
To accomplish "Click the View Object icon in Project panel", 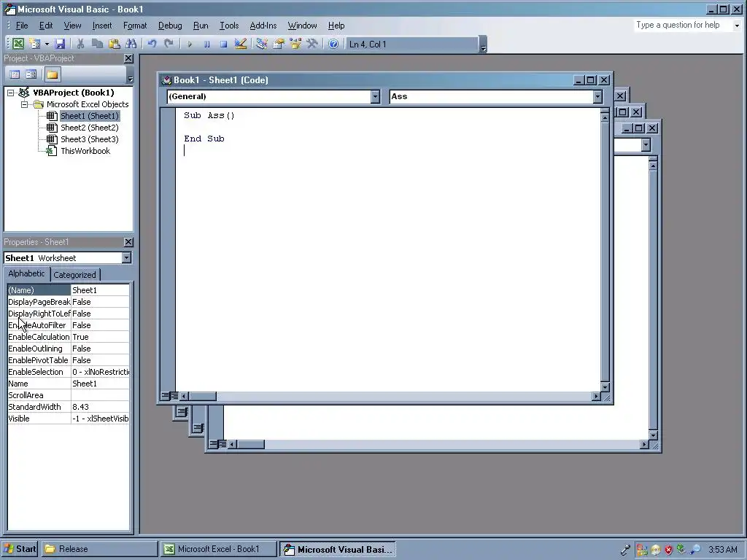I will 31,74.
